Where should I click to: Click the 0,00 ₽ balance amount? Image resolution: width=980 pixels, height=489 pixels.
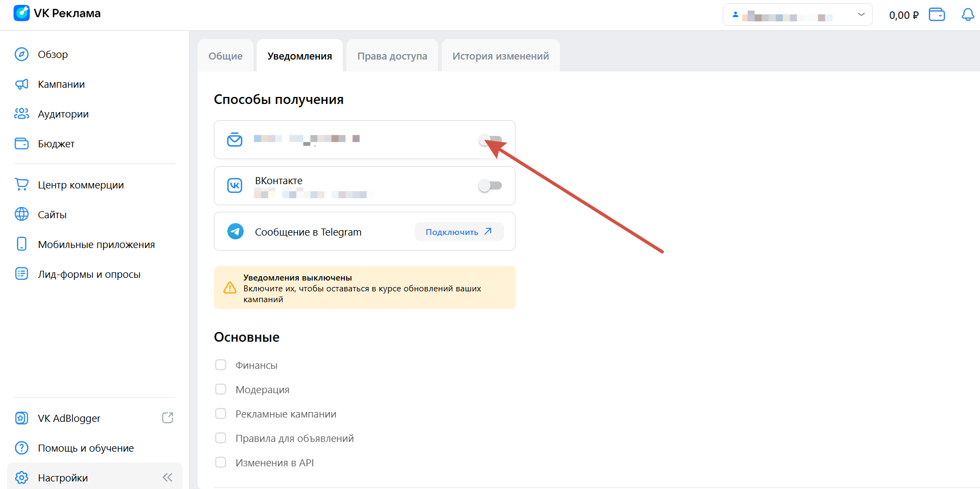904,15
